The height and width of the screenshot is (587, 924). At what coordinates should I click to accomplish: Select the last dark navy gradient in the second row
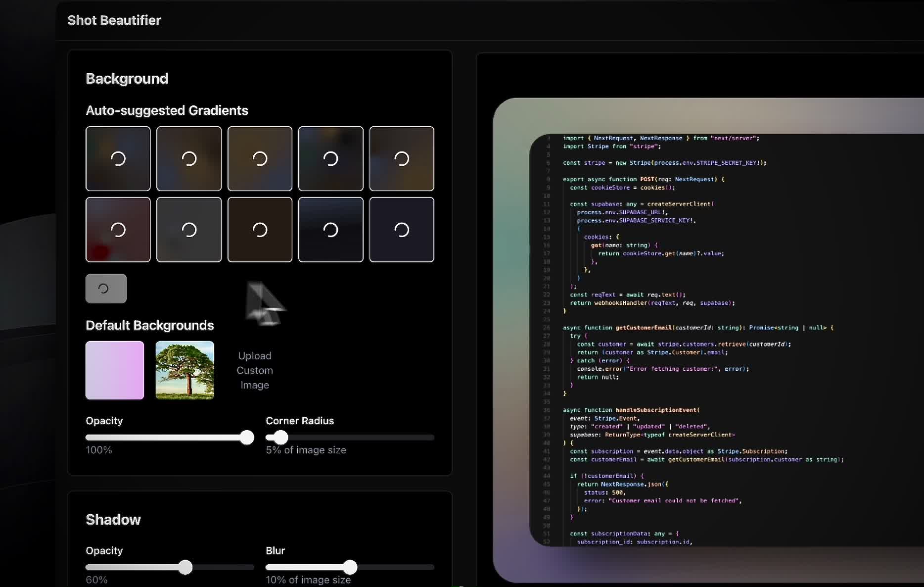click(401, 230)
